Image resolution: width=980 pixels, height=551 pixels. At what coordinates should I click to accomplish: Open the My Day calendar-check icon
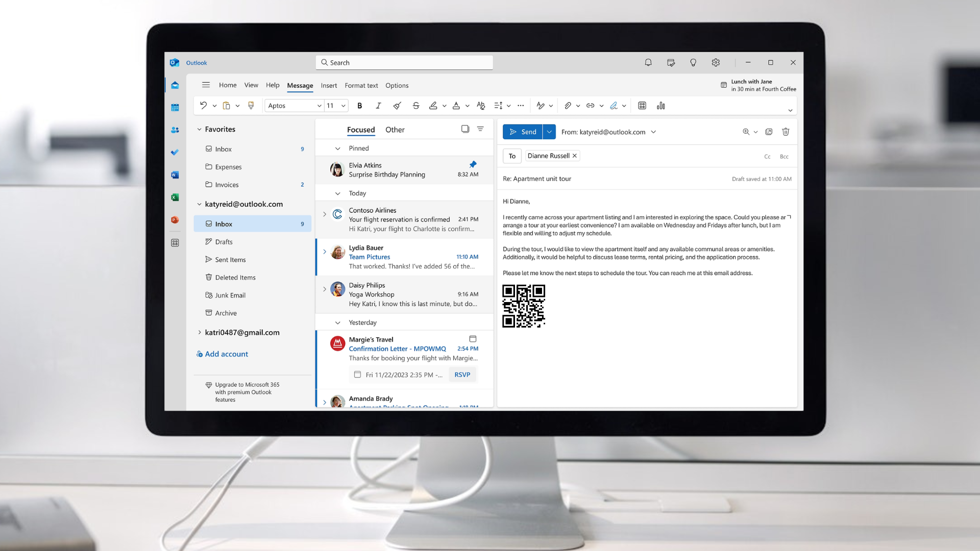671,62
